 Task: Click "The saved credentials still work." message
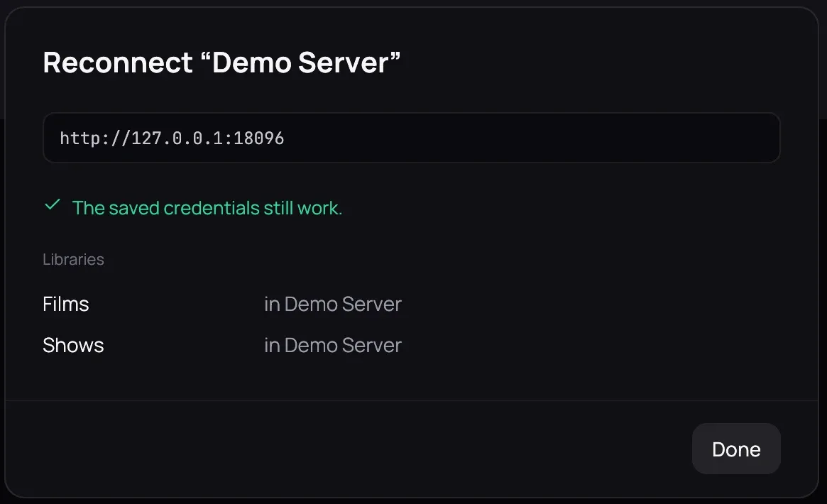pos(207,208)
